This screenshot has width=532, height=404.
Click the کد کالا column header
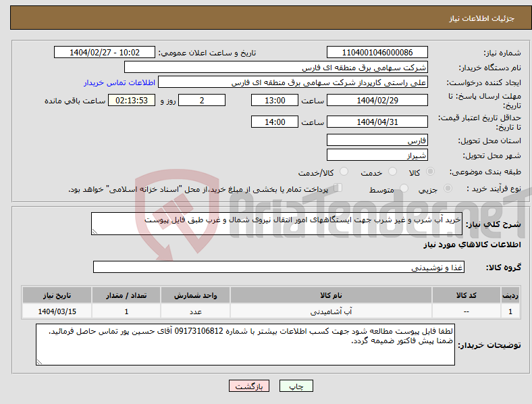(467, 295)
